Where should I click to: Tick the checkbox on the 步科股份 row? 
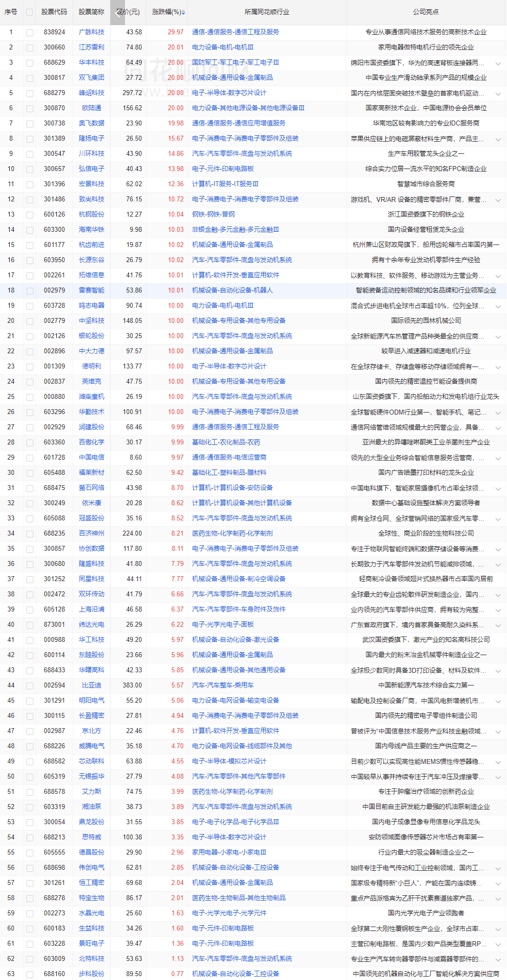30,974
